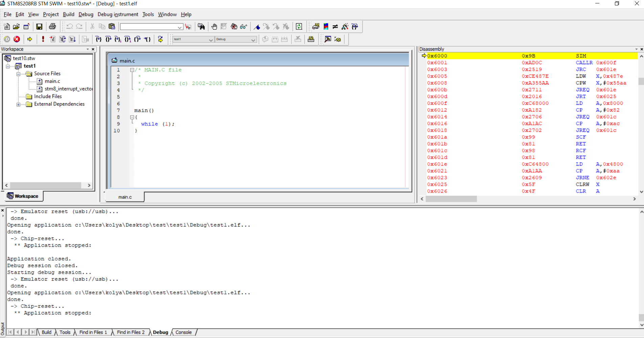Open the Debug instrument menu

pos(118,14)
